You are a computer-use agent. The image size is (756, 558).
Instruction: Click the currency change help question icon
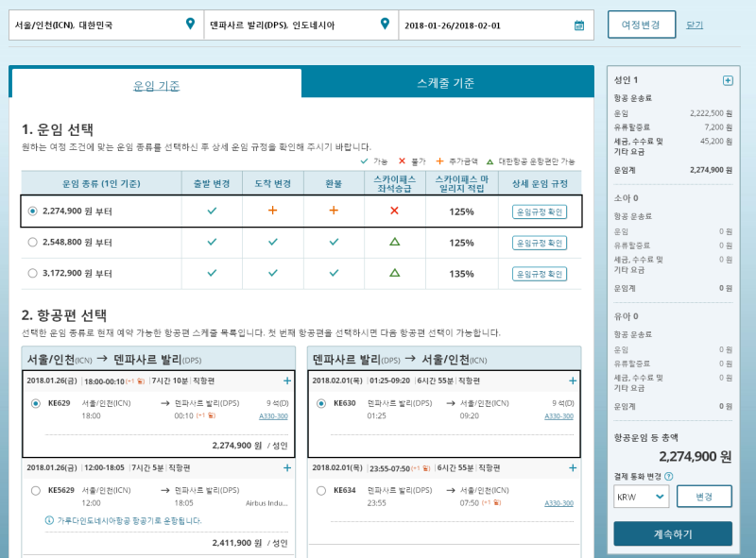(x=668, y=477)
